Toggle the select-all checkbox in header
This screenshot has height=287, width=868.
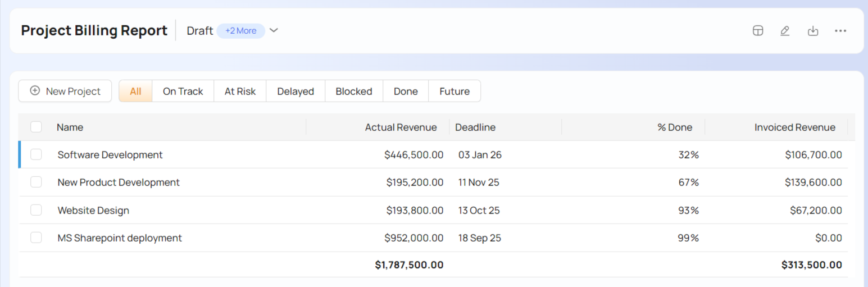pyautogui.click(x=37, y=127)
